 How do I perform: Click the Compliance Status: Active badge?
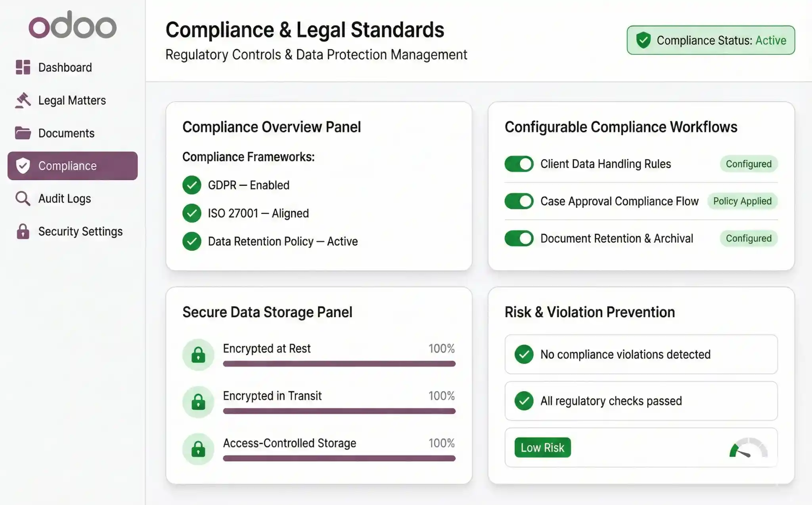710,40
